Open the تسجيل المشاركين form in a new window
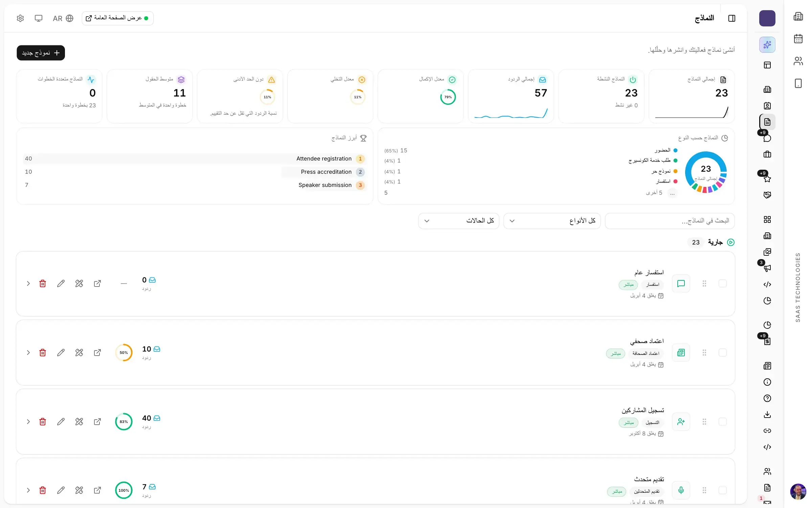This screenshot has width=812, height=508. (97, 422)
